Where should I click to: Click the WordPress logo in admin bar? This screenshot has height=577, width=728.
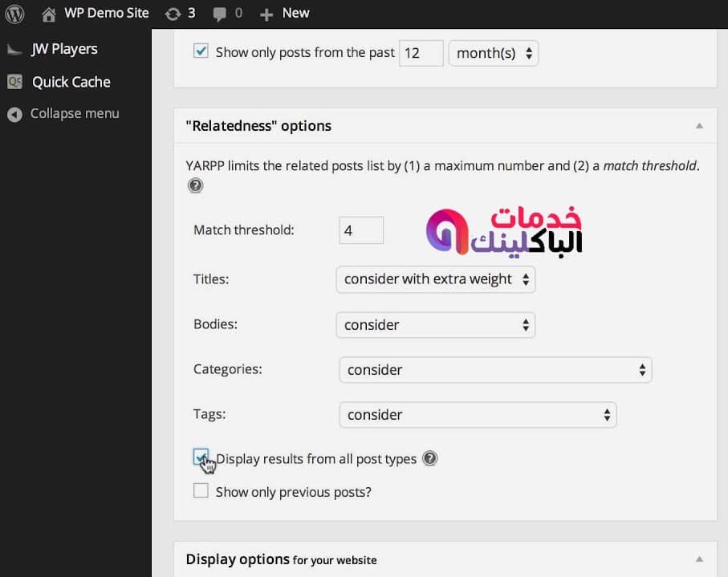[x=14, y=13]
